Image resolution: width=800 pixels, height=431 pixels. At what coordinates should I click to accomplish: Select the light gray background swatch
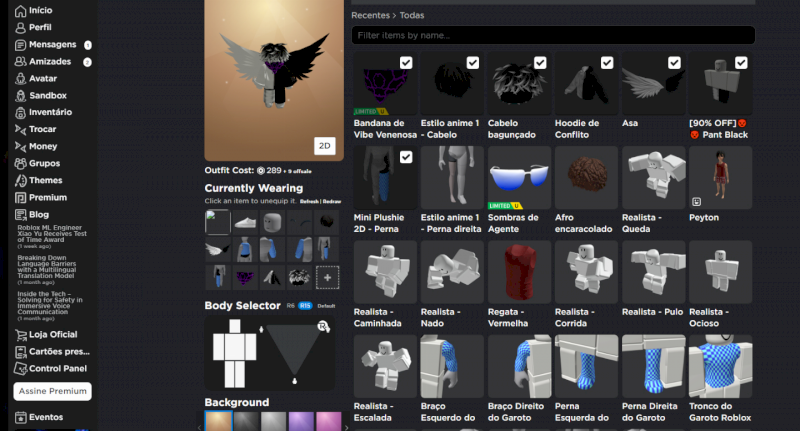coord(273,421)
